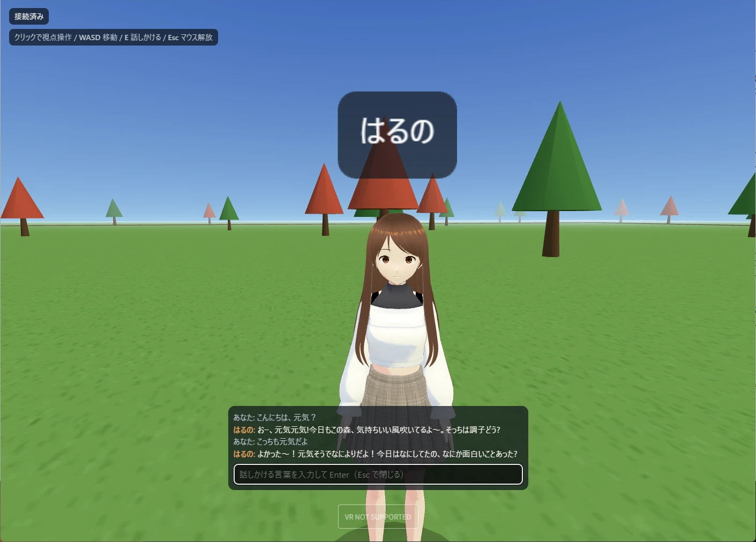Click the はるの name label above character
Viewport: 756px width, 542px height.
point(397,135)
